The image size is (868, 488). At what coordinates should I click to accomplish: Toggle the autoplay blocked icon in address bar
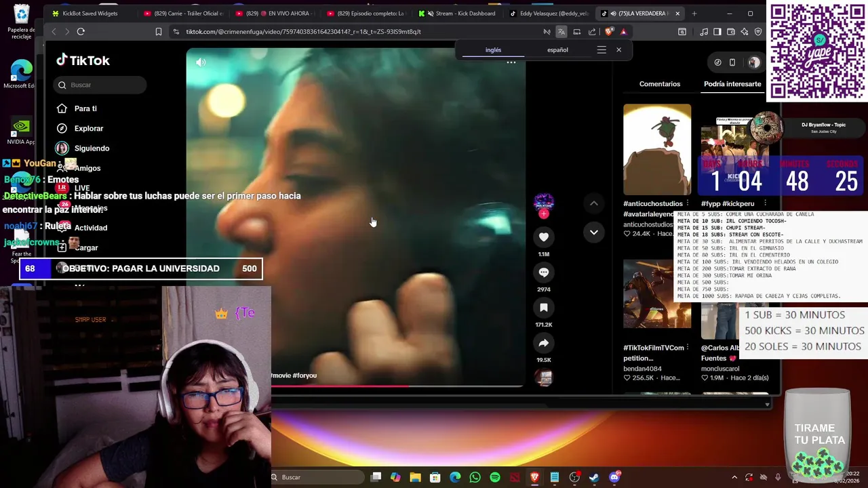547,32
